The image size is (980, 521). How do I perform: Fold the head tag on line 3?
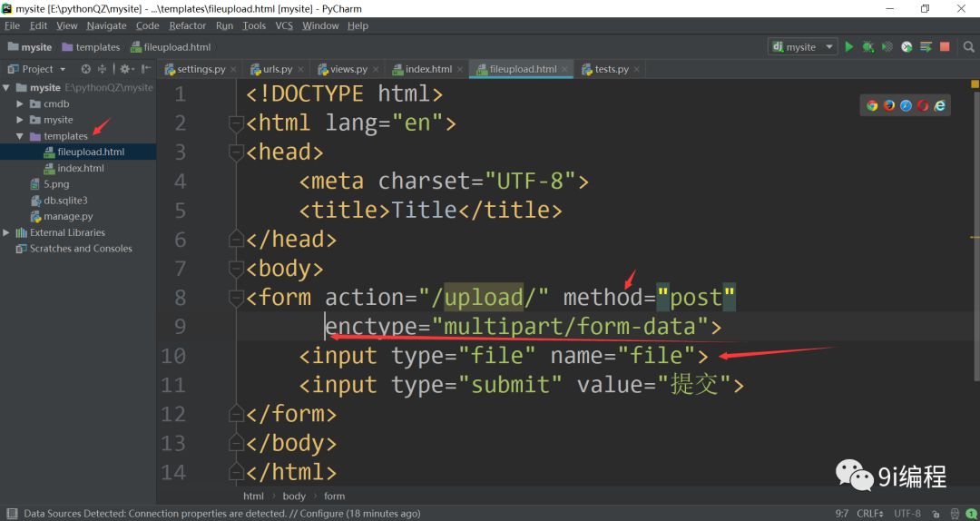pyautogui.click(x=236, y=152)
